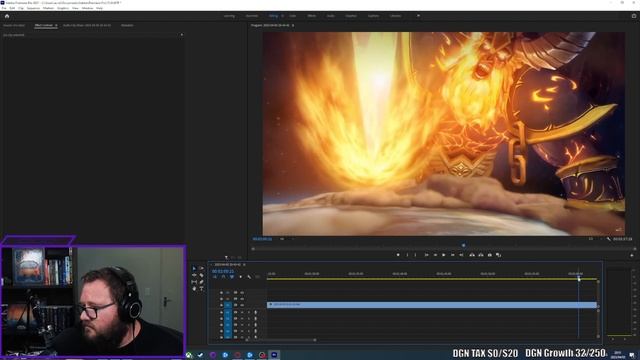640x360 pixels.
Task: Open the Audio Clip Mixer panel tab
Action: [87, 25]
